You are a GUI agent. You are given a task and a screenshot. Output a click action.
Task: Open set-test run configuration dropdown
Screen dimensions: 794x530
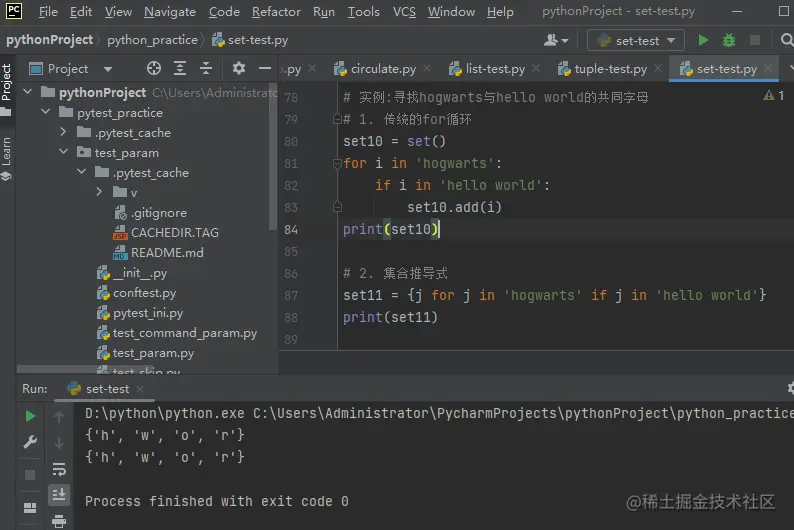coord(636,40)
